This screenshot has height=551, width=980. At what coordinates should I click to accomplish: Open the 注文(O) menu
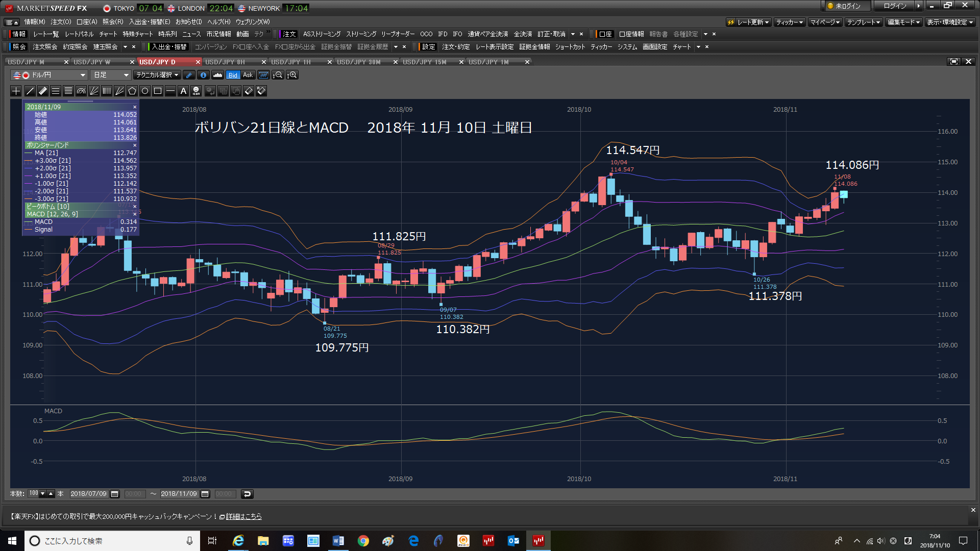pos(61,22)
